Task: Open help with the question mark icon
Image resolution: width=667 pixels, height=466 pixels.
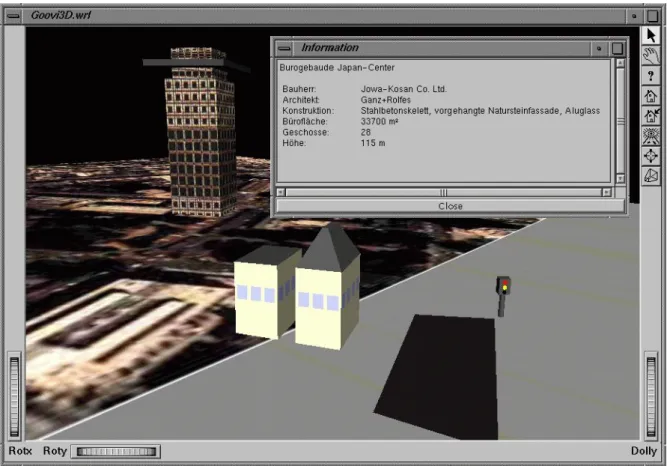Action: pyautogui.click(x=651, y=76)
